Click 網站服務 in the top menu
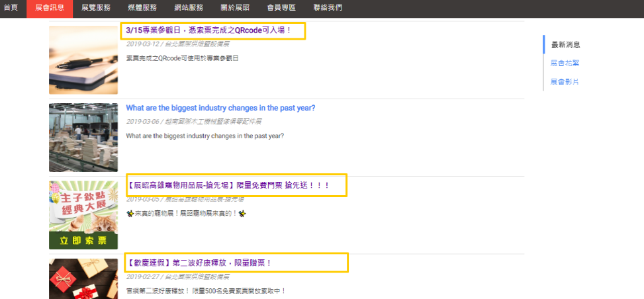Screen dimensions: 644x299 (190, 7)
